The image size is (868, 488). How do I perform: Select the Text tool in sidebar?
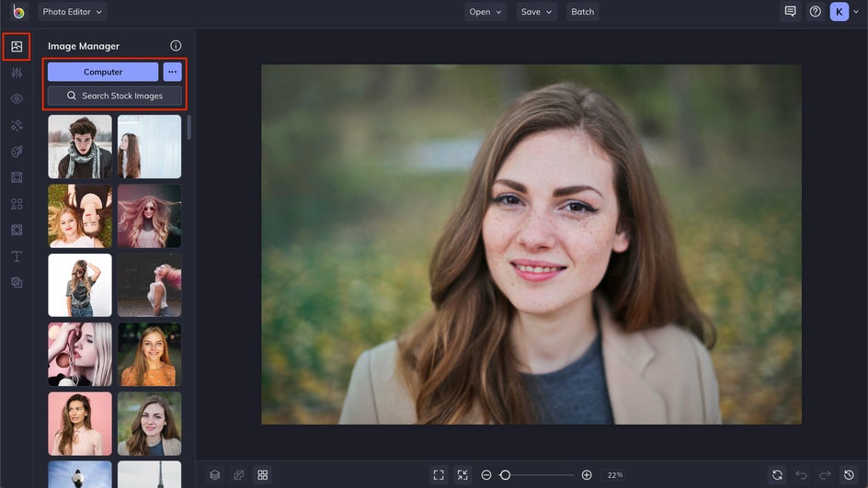(17, 256)
